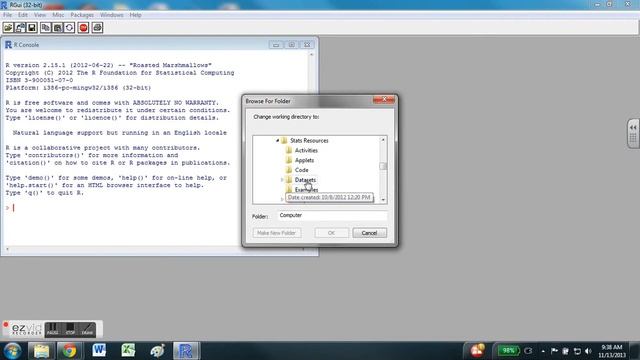The image size is (640, 360).
Task: Click the Save workspace floppy icon
Action: [32, 28]
